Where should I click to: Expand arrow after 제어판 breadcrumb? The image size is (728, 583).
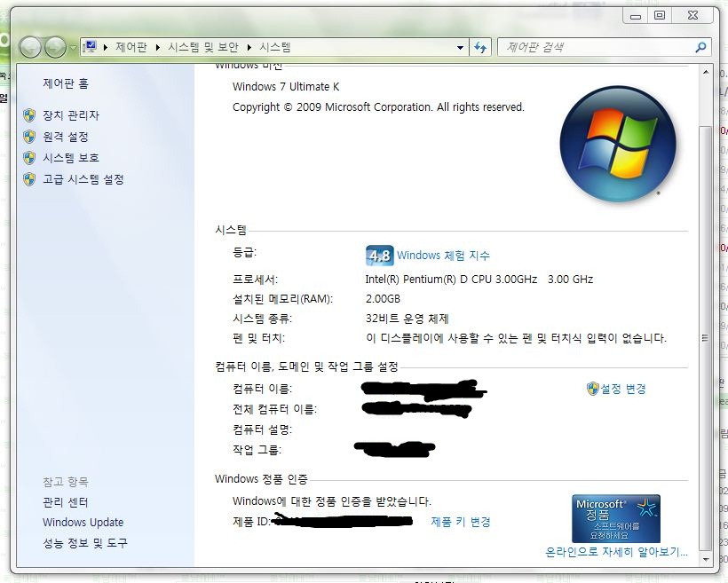point(158,47)
